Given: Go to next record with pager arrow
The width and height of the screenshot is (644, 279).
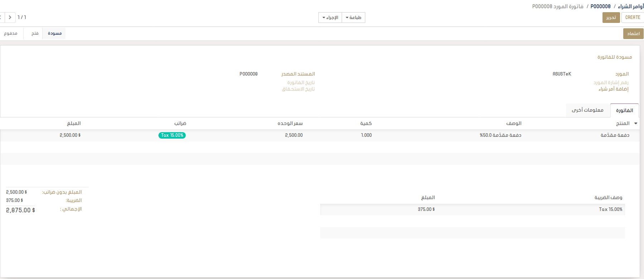Looking at the screenshot, I should pyautogui.click(x=10, y=17).
